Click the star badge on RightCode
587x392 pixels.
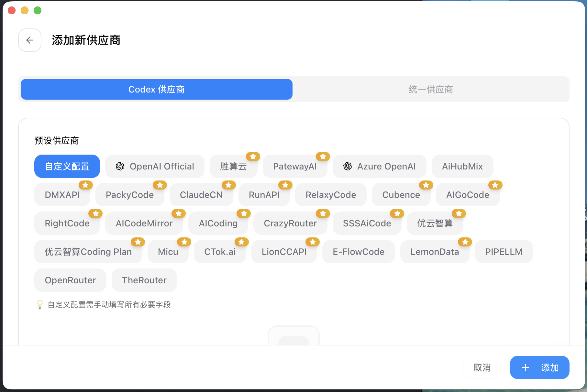coord(95,213)
